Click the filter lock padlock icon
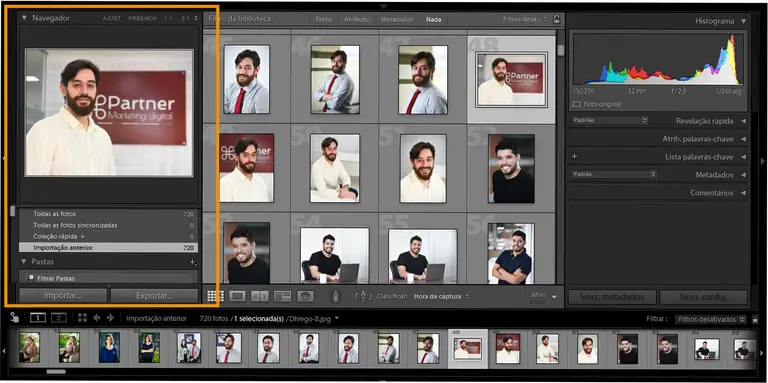This screenshot has width=768, height=383. pyautogui.click(x=556, y=19)
